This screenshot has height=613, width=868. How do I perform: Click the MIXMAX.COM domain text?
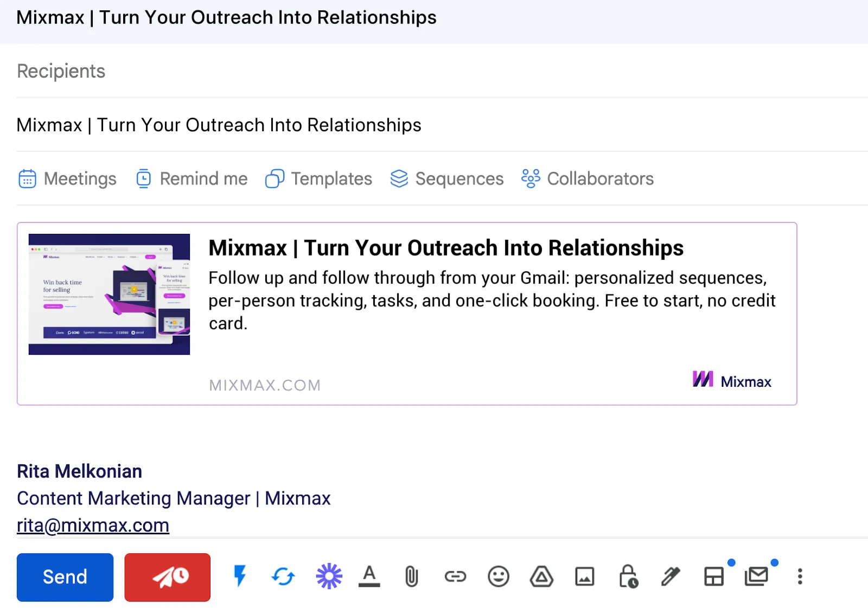tap(265, 385)
